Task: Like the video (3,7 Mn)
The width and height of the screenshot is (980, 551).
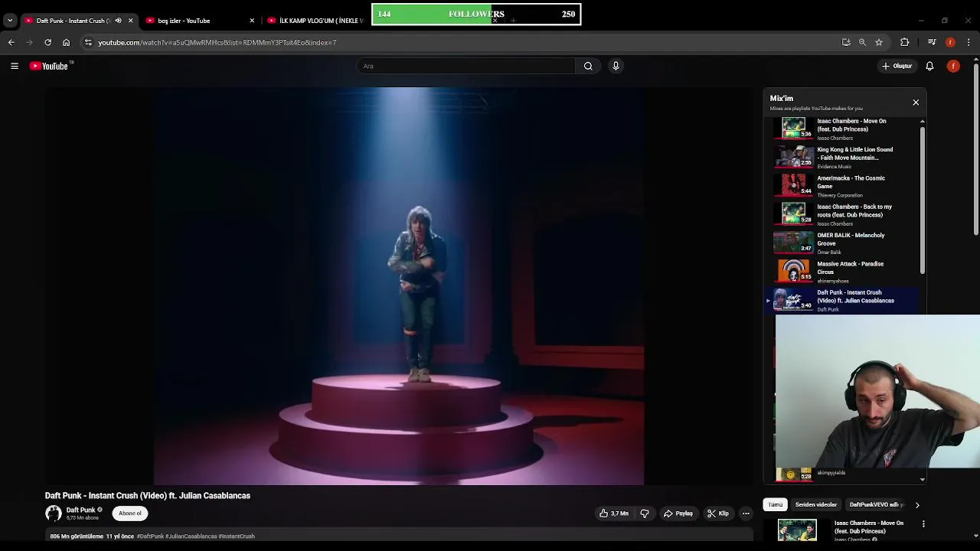Action: click(x=615, y=514)
